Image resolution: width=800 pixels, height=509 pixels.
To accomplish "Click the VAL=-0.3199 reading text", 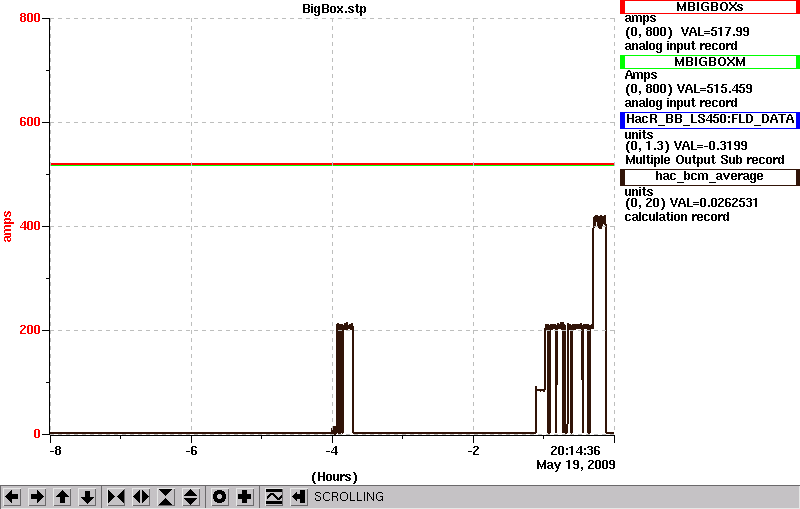I will (x=711, y=146).
